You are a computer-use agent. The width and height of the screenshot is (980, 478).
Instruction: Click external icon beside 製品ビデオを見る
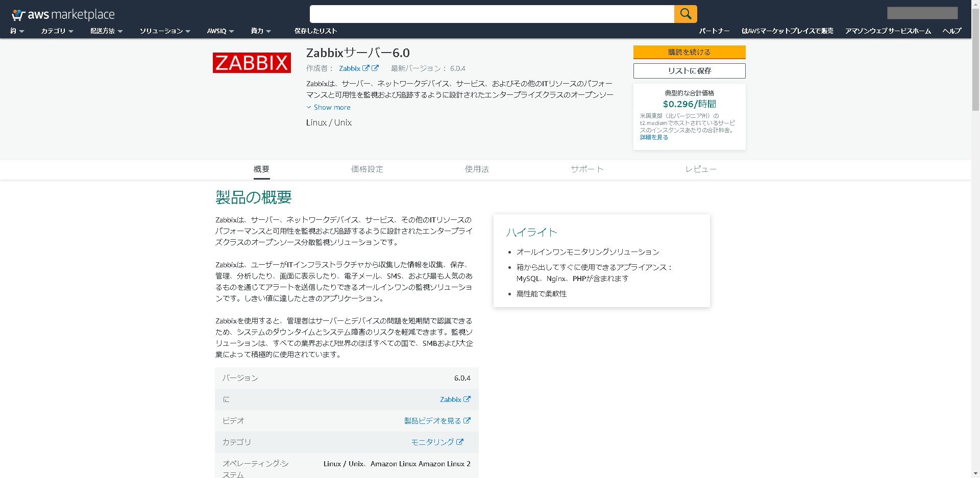click(467, 420)
